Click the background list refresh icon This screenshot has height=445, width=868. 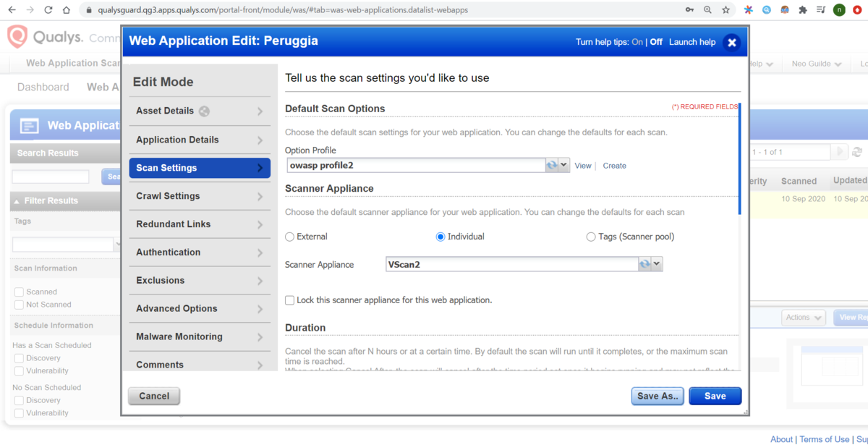[857, 152]
